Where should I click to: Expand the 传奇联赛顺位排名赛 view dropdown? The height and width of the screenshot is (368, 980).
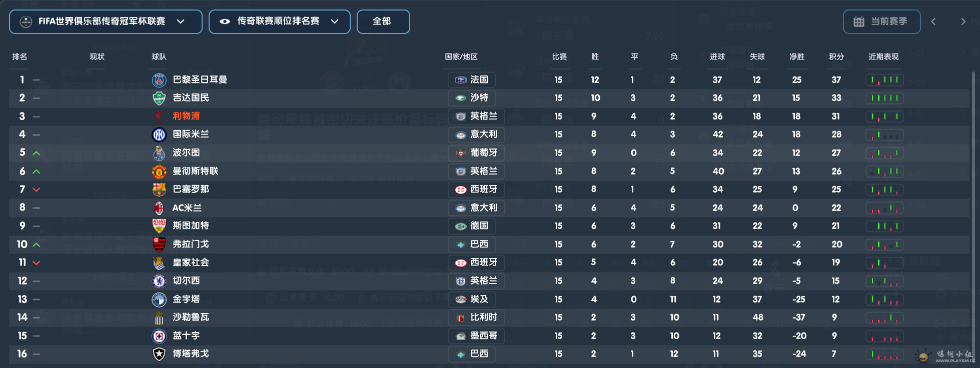click(279, 22)
